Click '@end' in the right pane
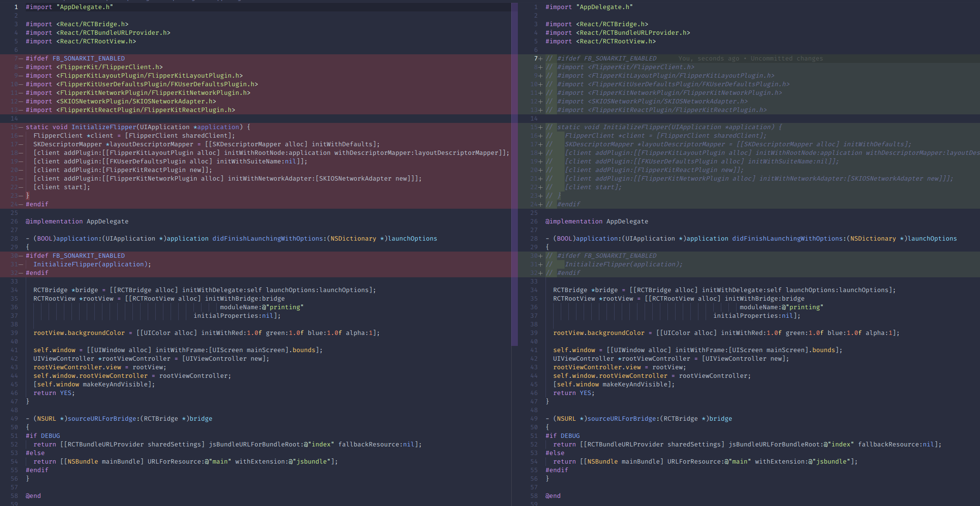980x506 pixels. pyautogui.click(x=553, y=496)
